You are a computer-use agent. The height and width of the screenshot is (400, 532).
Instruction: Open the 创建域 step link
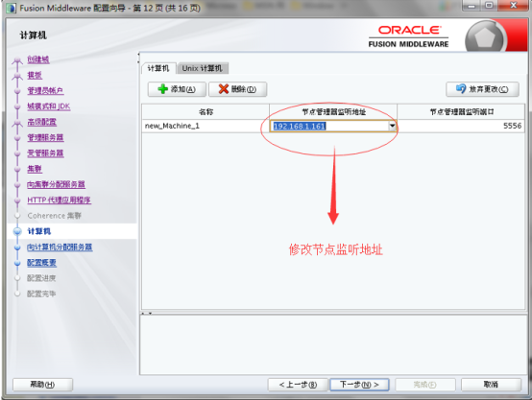pos(38,59)
